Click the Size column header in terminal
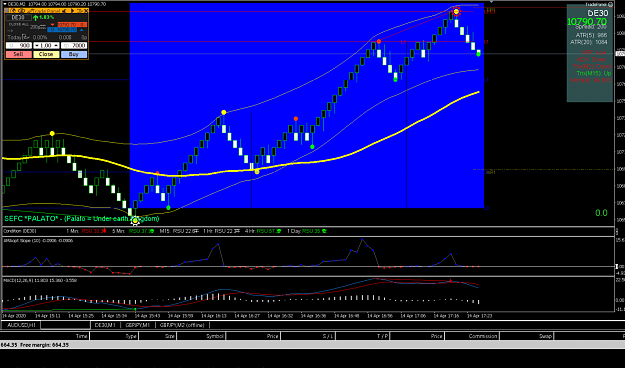625x368 pixels. (x=157, y=336)
